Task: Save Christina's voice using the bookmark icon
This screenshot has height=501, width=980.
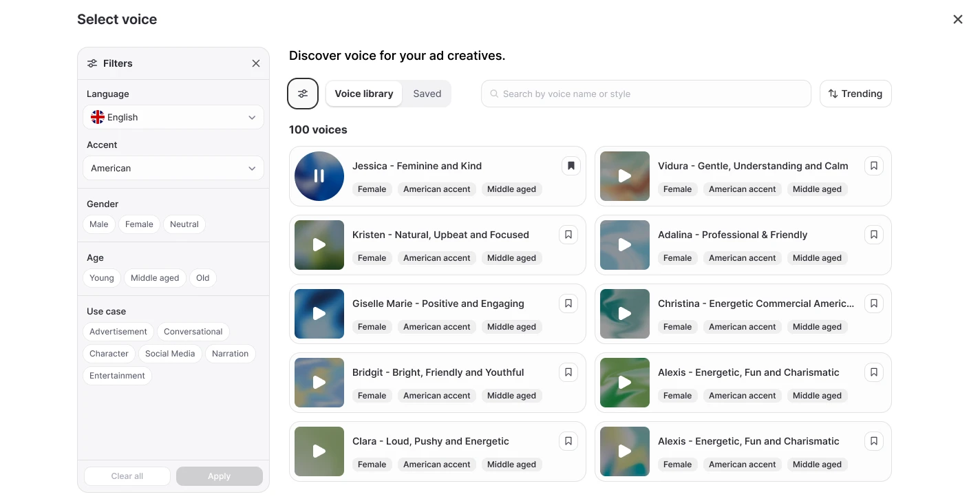Action: pos(874,303)
